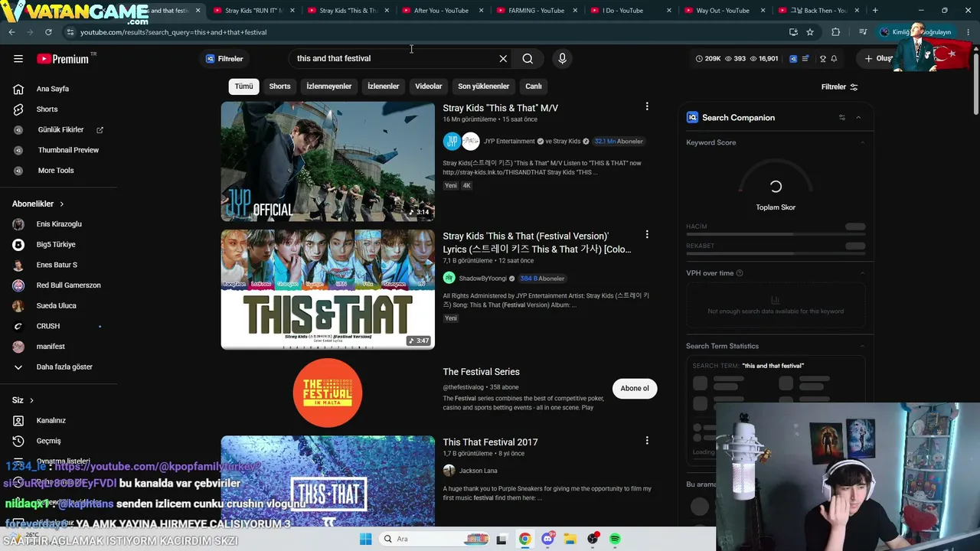Open the vidIQ icon in the top bar
Image resolution: width=980 pixels, height=551 pixels.
point(793,59)
